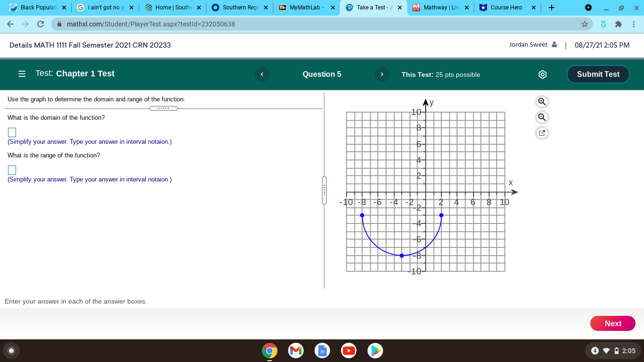Open Google Docs from the shelf

tap(322, 351)
